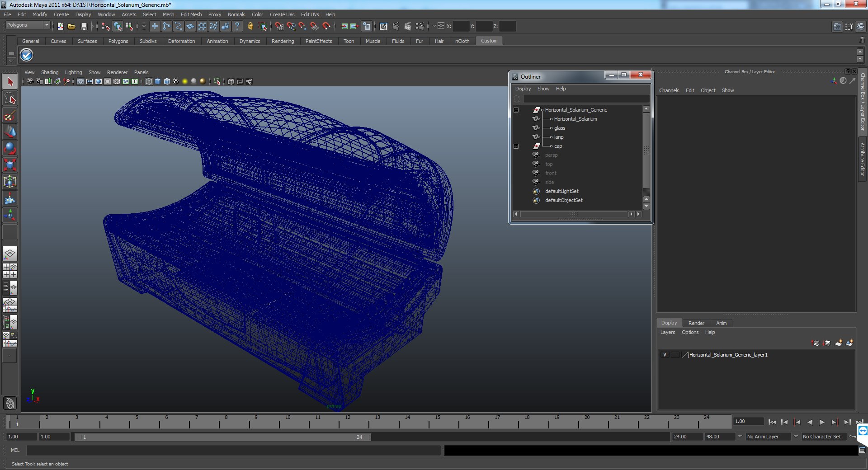Activate the Lasso select tool
Viewport: 868px width, 470px height.
coord(10,99)
